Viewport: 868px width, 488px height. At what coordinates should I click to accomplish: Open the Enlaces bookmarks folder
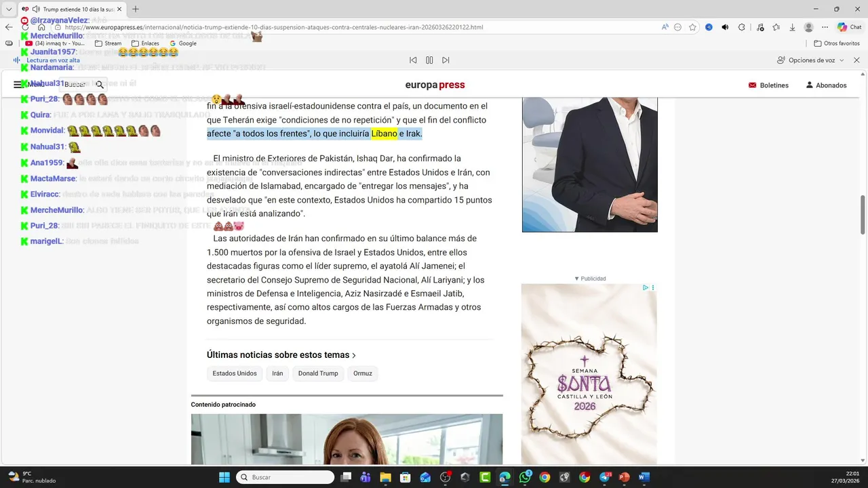pos(145,43)
